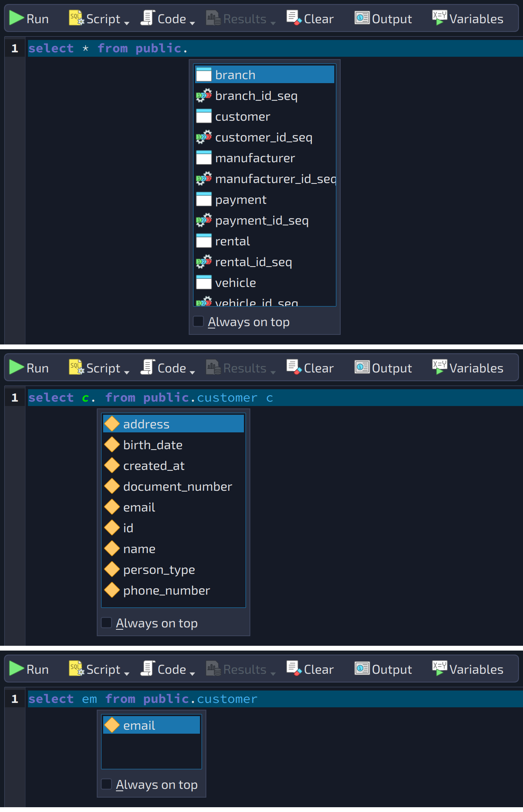Select customer_id_seq sequence in the list

tap(265, 137)
